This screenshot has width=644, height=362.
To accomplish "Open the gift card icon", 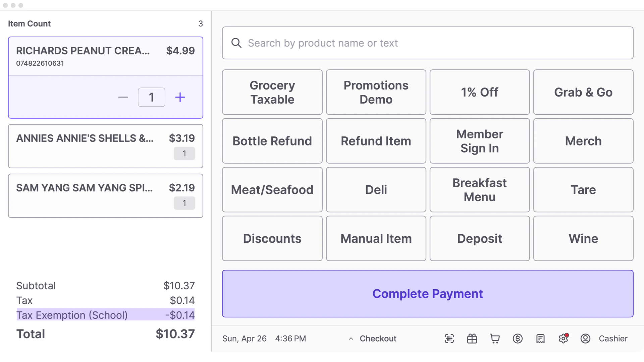I will click(472, 339).
